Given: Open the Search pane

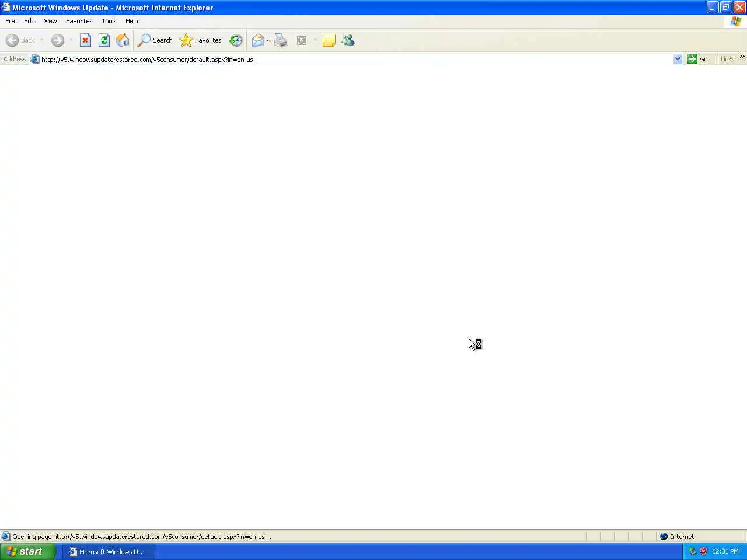Looking at the screenshot, I should (155, 40).
